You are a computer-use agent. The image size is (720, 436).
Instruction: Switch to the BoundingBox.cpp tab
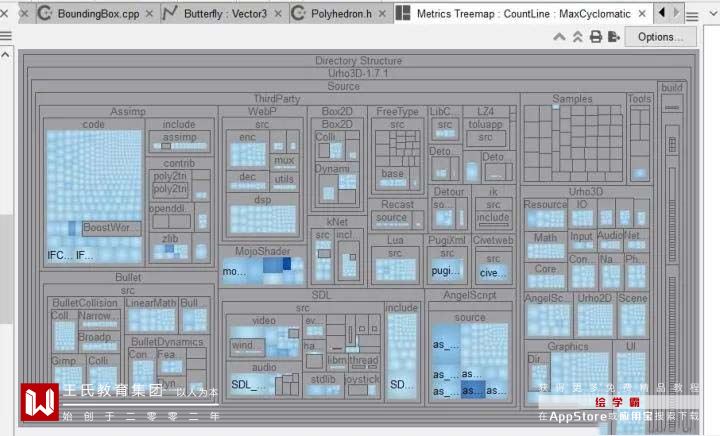point(98,14)
